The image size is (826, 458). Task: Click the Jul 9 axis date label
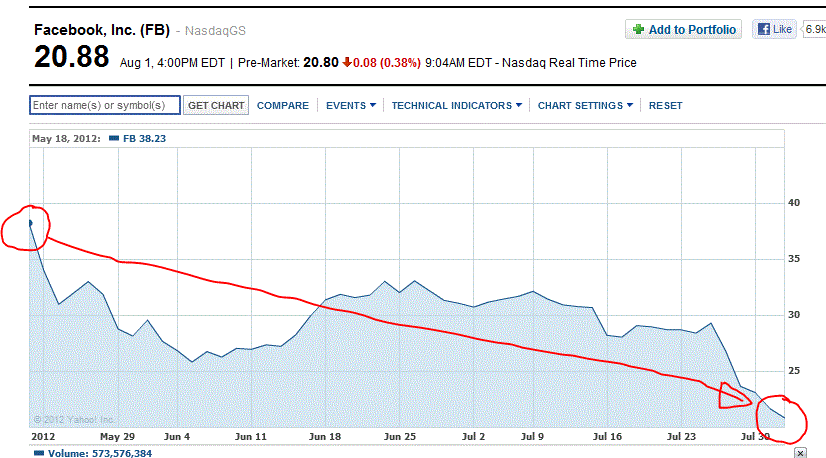[x=532, y=436]
